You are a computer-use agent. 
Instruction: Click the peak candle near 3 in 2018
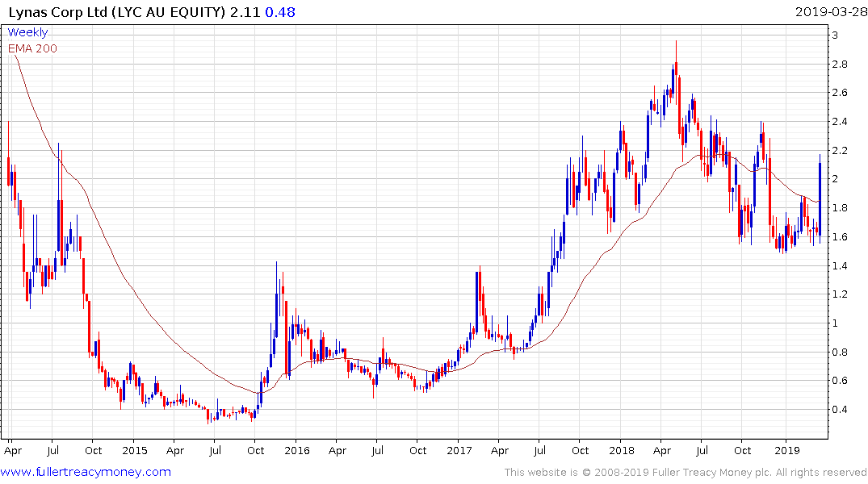tap(676, 72)
